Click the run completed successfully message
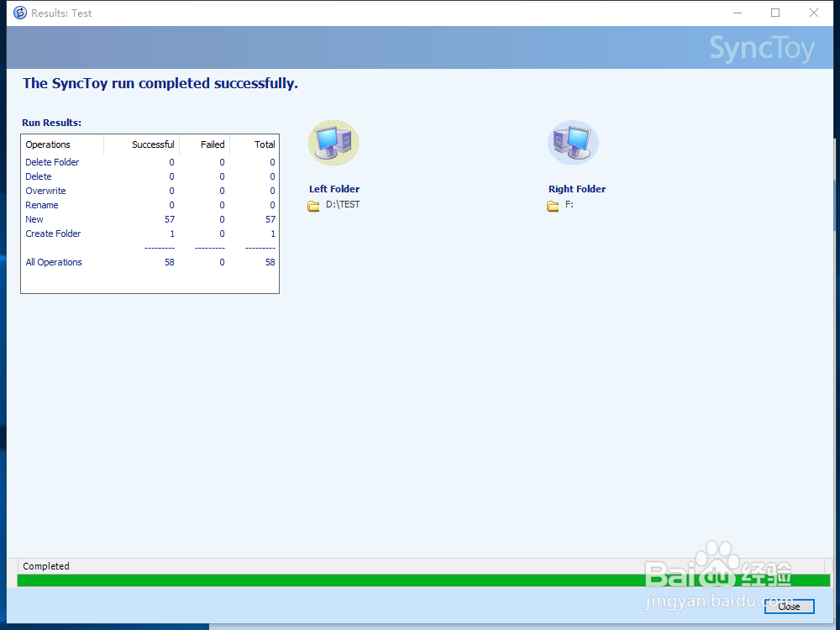This screenshot has height=630, width=840. click(160, 83)
